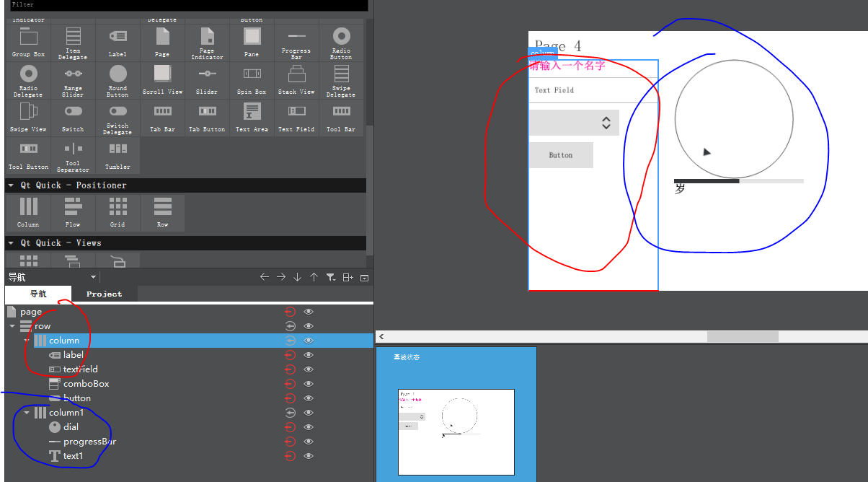Choose the Text Area component
Image resolution: width=868 pixels, height=482 pixels.
pyautogui.click(x=252, y=118)
